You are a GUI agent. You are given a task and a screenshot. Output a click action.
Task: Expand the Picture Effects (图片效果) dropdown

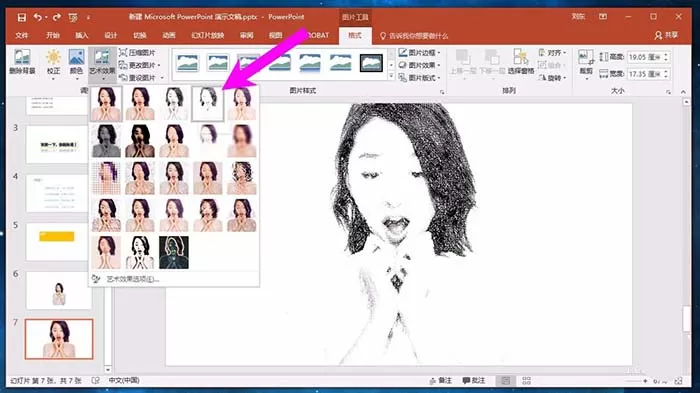point(420,65)
